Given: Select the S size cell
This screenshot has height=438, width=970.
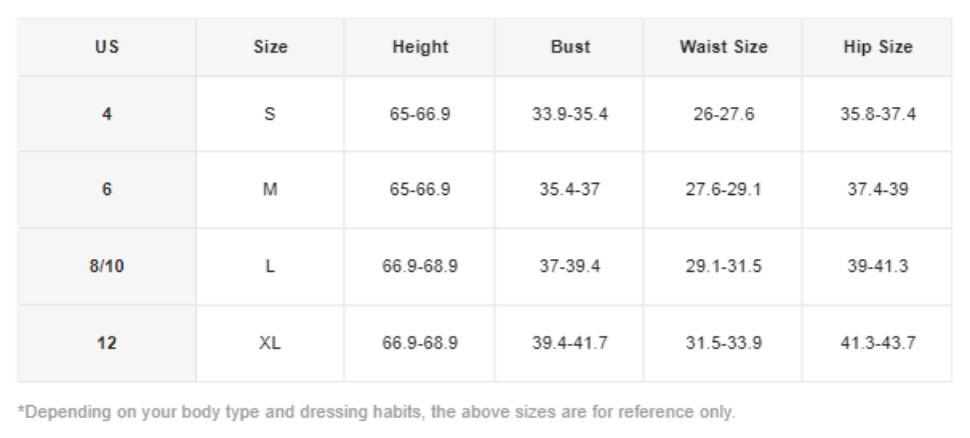Looking at the screenshot, I should pos(270,114).
